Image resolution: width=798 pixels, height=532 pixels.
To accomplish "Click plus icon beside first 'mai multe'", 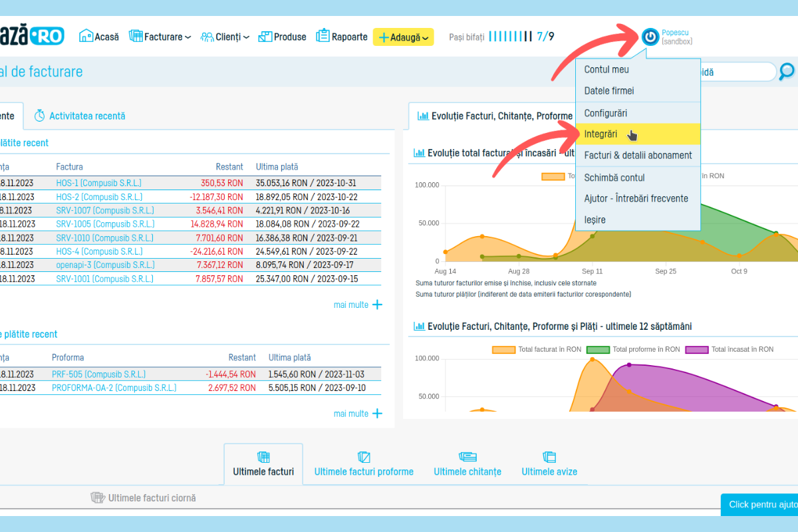I will (x=377, y=305).
